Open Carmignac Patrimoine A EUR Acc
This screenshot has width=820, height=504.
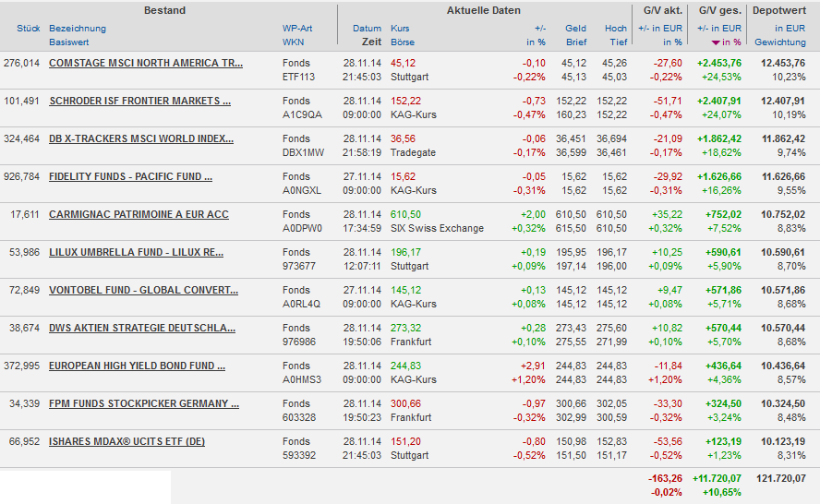coord(139,214)
